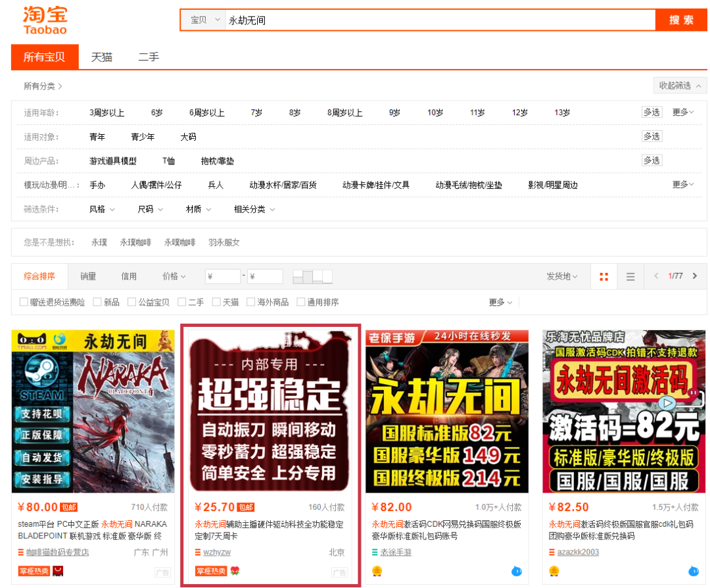This screenshot has height=588, width=710.
Task: Click 掌柜热卖 badge under ¥80.00 item
Action: pyautogui.click(x=34, y=571)
